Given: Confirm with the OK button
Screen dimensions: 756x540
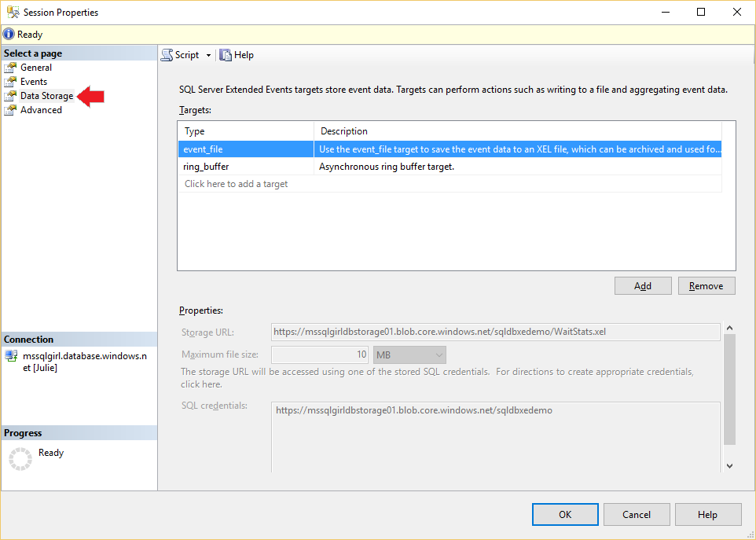Looking at the screenshot, I should pos(565,514).
